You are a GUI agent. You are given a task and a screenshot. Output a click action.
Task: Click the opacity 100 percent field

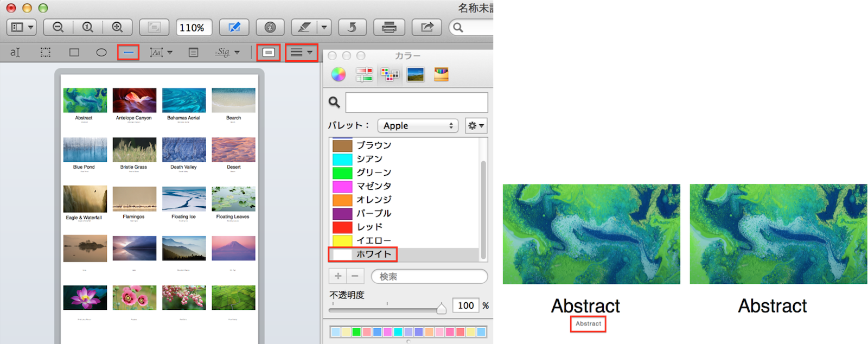(x=465, y=305)
